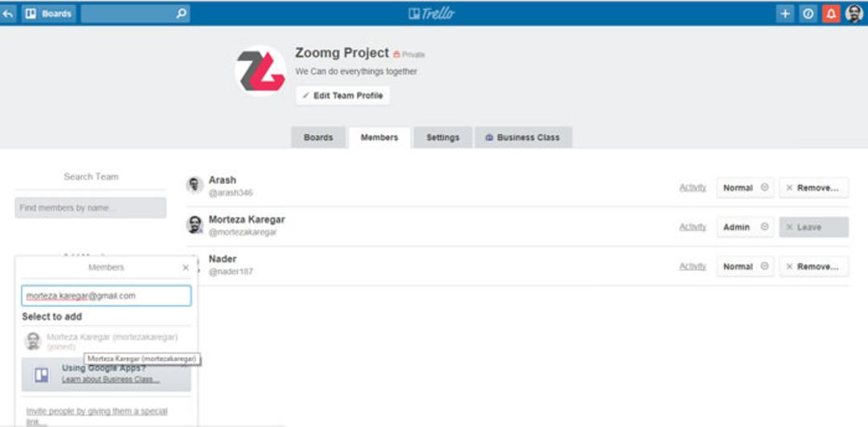Click the Trello board icon in Google Apps banner

tap(42, 375)
